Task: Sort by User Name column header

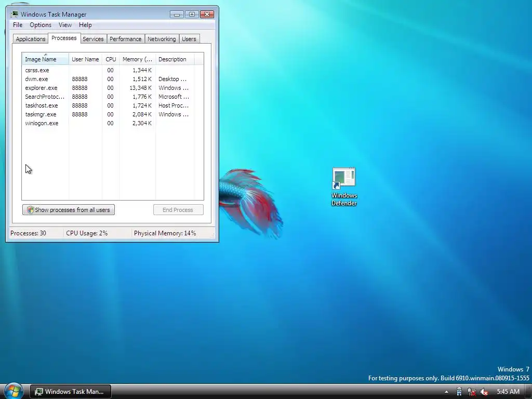Action: coord(86,59)
